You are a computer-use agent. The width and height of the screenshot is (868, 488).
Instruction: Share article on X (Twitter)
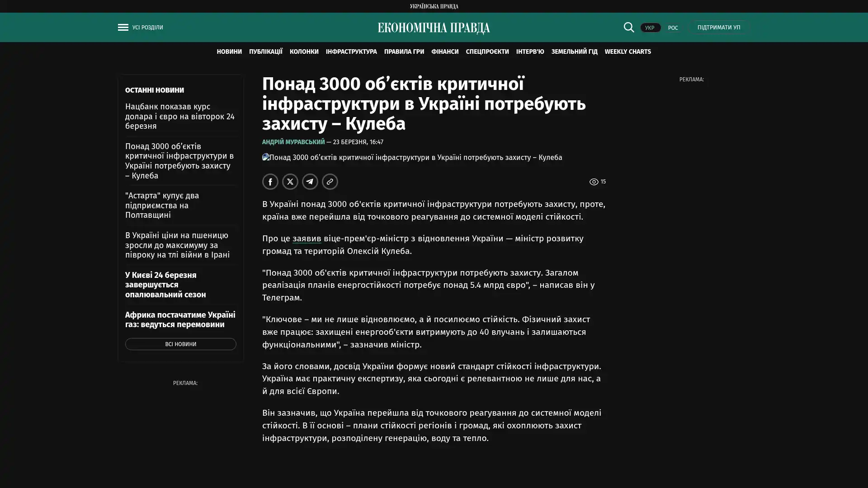tap(290, 182)
